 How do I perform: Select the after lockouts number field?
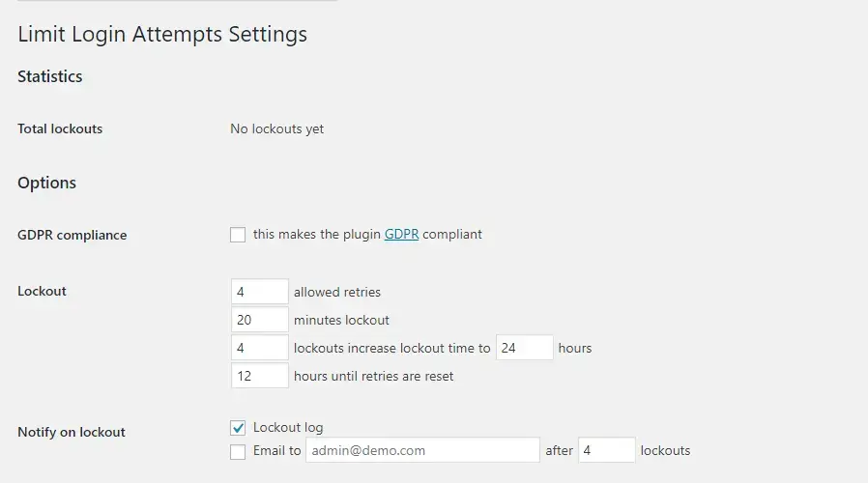click(x=606, y=450)
